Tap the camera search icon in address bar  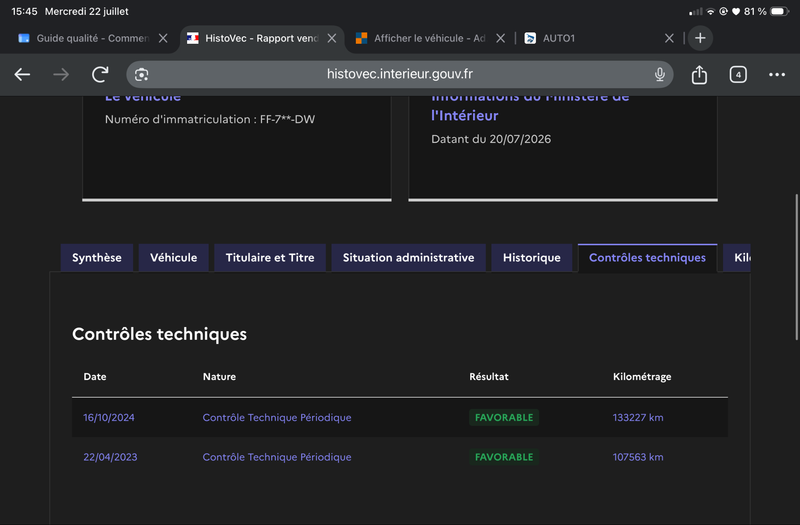[x=141, y=74]
